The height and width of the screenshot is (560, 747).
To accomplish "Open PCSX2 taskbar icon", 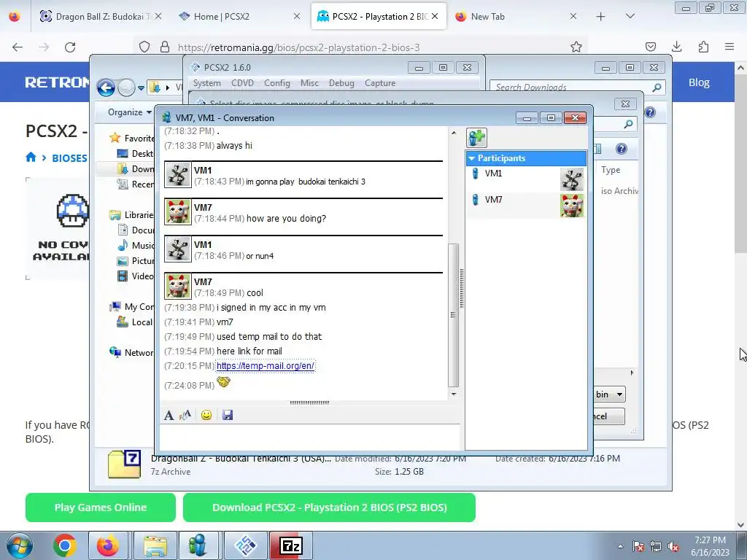I will pyautogui.click(x=246, y=545).
